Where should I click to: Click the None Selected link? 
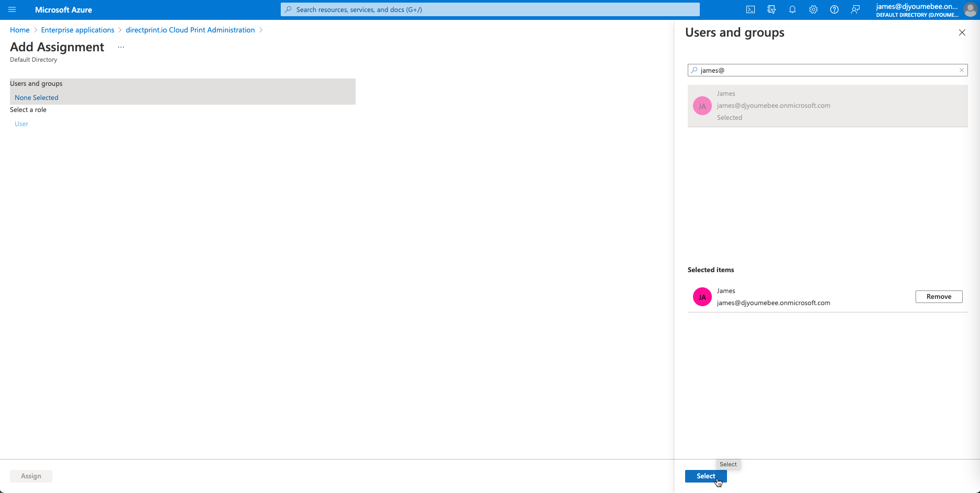click(37, 97)
